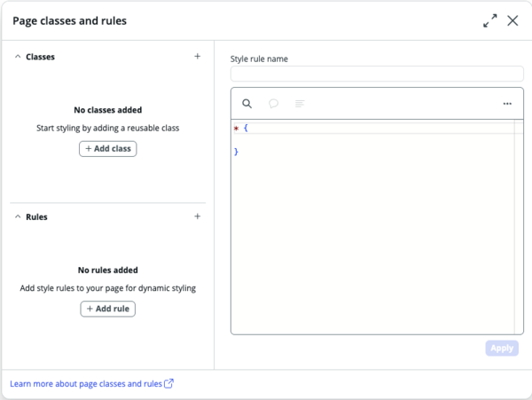Image resolution: width=532 pixels, height=400 pixels.
Task: Click the Add class button
Action: pyautogui.click(x=108, y=149)
